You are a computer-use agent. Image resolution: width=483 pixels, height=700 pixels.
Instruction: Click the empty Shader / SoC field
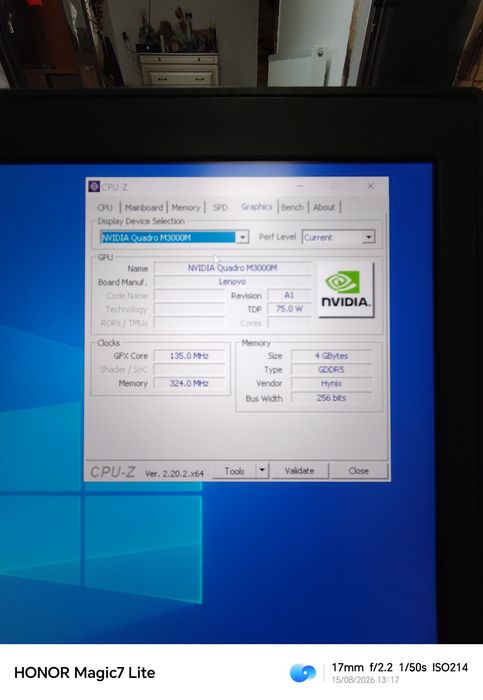coord(189,370)
